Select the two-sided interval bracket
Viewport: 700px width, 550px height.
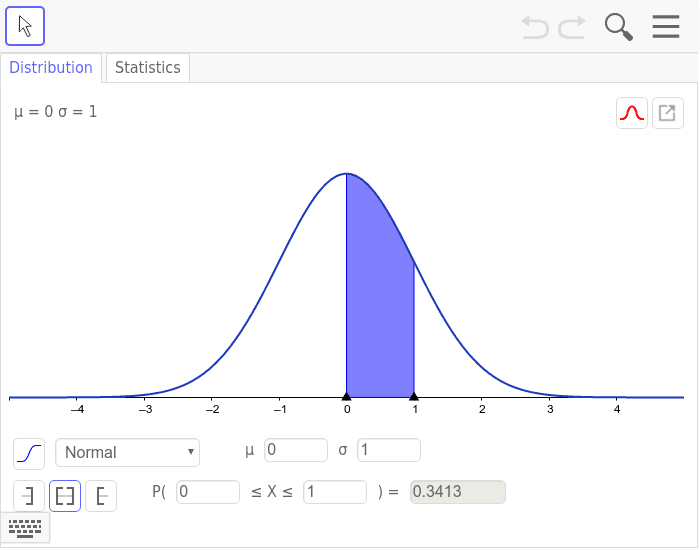point(65,496)
